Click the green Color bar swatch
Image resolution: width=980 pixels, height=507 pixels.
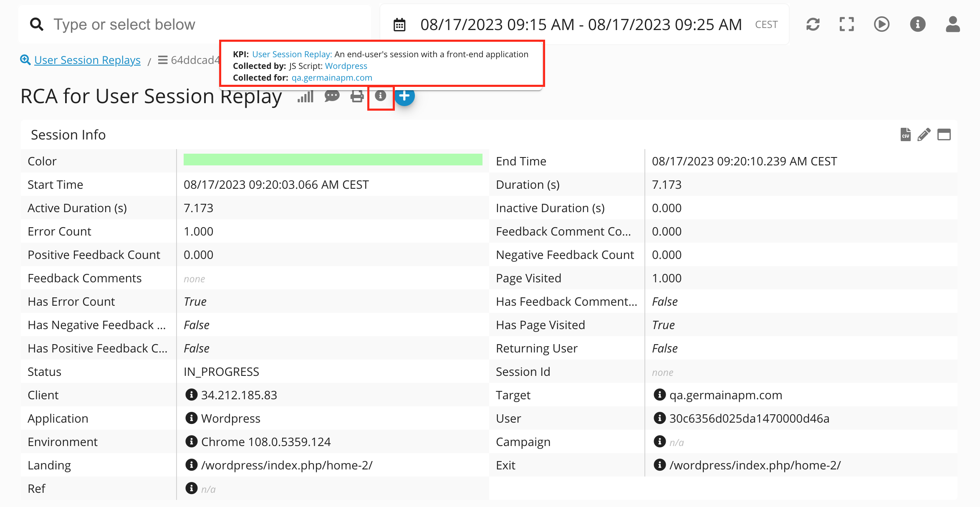[333, 160]
